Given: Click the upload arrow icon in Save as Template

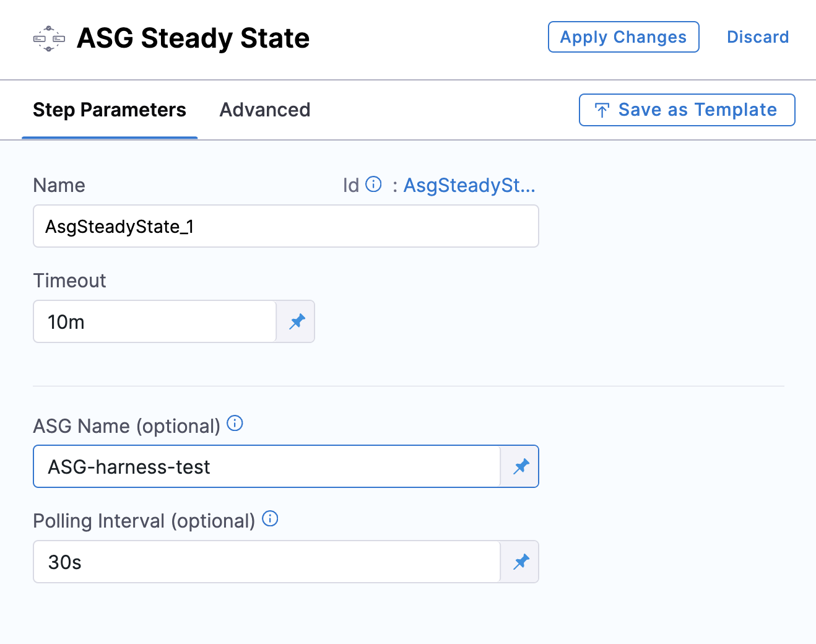Looking at the screenshot, I should pyautogui.click(x=602, y=110).
